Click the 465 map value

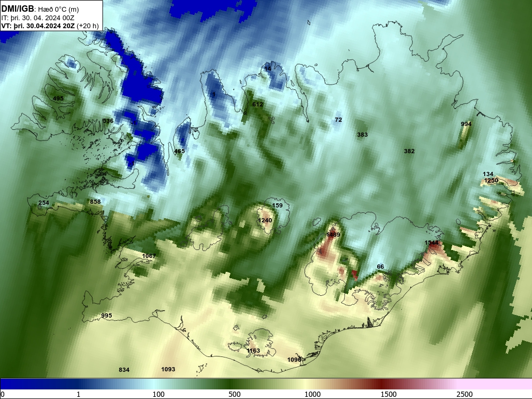[179, 151]
